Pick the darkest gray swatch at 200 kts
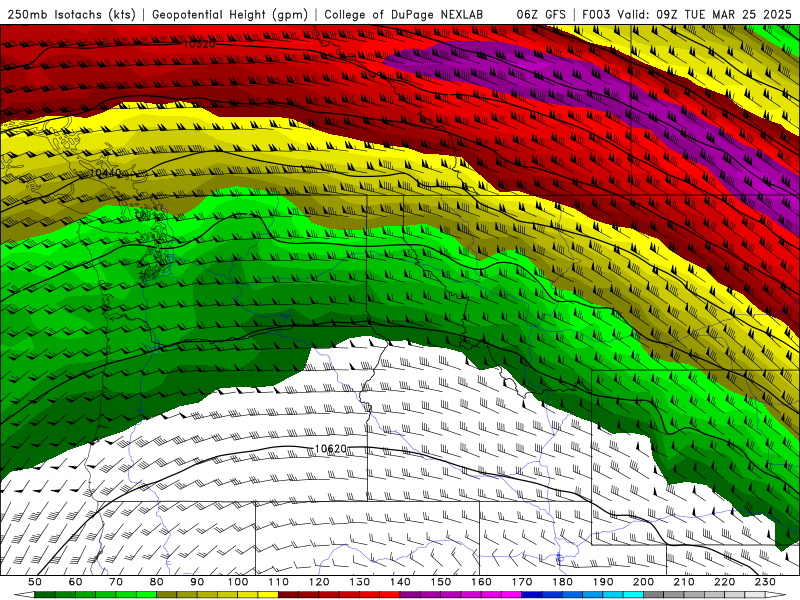800x600 pixels. (654, 595)
